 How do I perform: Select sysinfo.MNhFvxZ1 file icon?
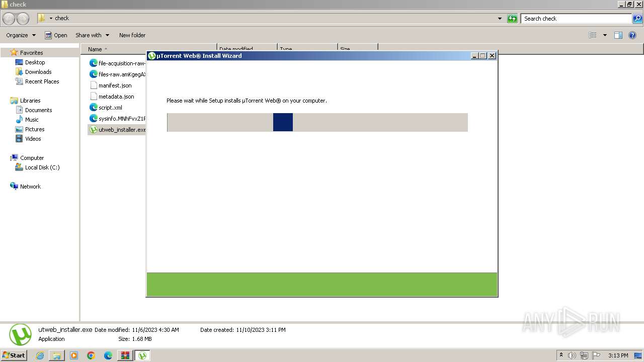pos(93,119)
